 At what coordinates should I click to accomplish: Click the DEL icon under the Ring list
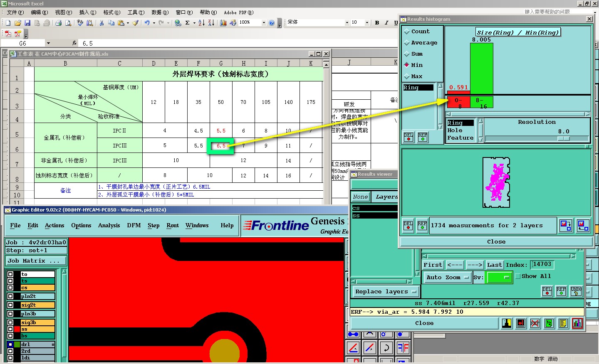tap(408, 137)
